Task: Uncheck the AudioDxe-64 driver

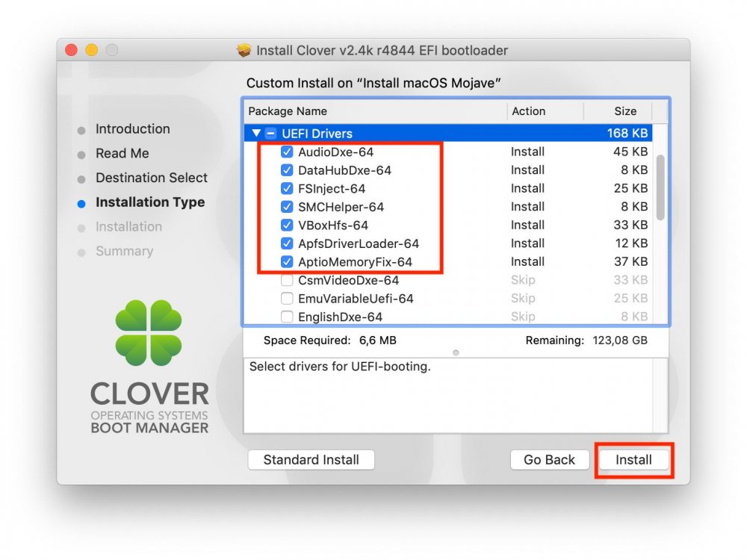Action: coord(287,152)
